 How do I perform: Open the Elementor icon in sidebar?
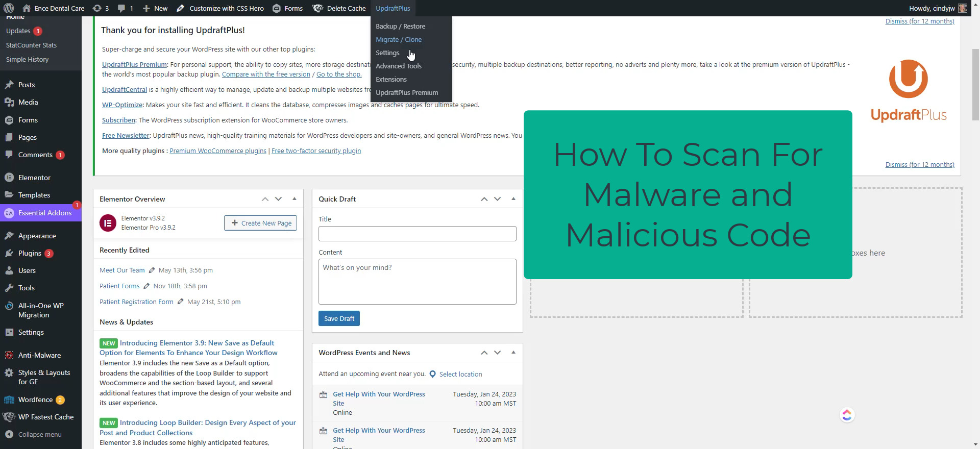[x=9, y=178]
